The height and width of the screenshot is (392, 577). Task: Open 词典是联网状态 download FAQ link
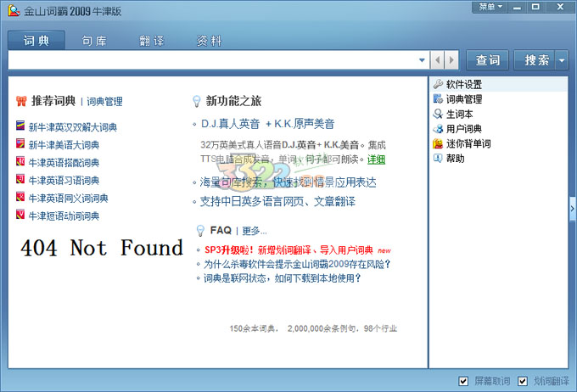click(x=283, y=278)
